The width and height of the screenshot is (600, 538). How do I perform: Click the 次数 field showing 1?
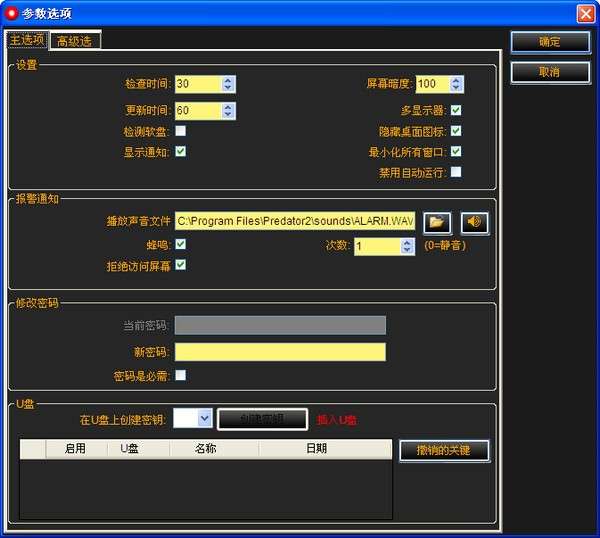(377, 246)
